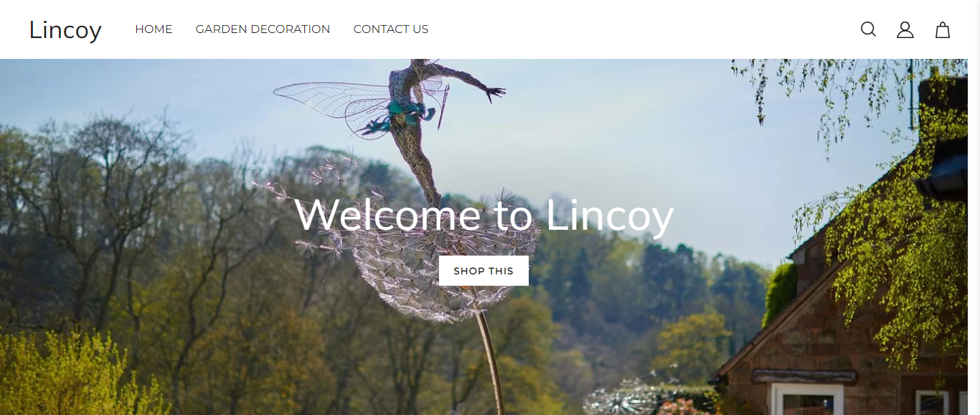The height and width of the screenshot is (415, 980).
Task: Click the fairy's outstretched hand
Action: (494, 93)
